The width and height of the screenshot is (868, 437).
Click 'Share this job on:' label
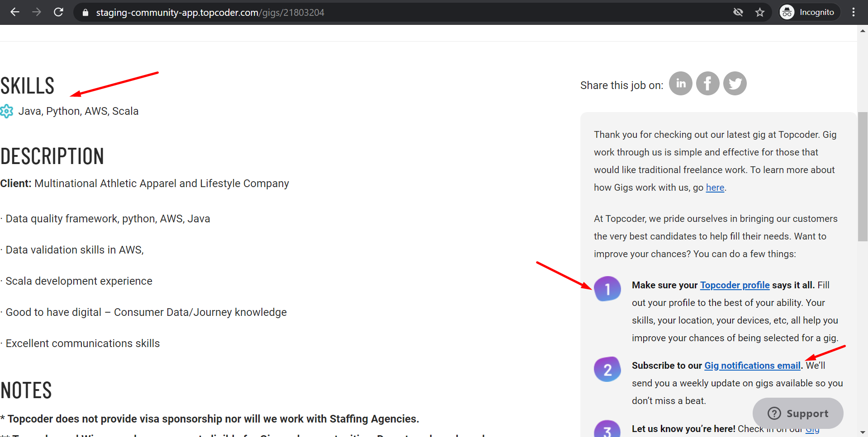coord(622,85)
